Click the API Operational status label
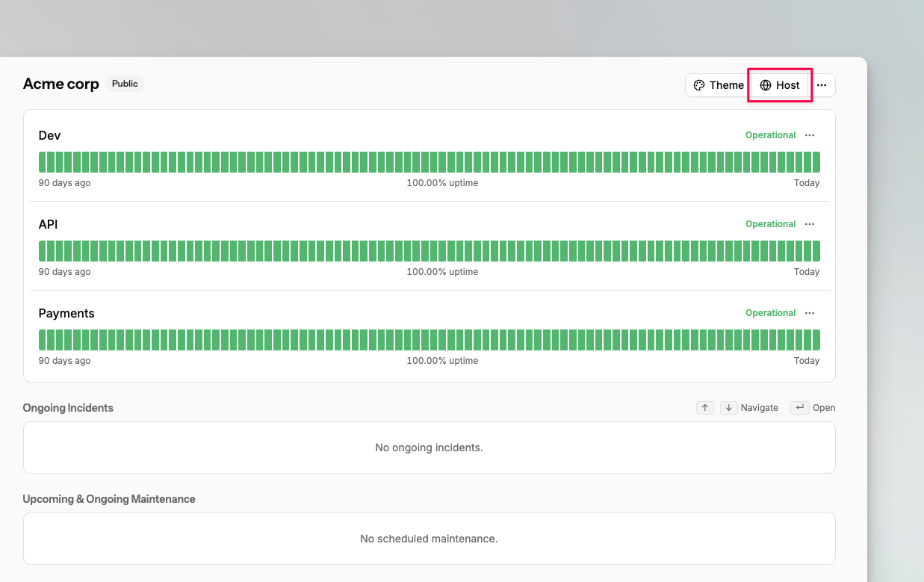Screen dimensions: 924x582 point(770,224)
